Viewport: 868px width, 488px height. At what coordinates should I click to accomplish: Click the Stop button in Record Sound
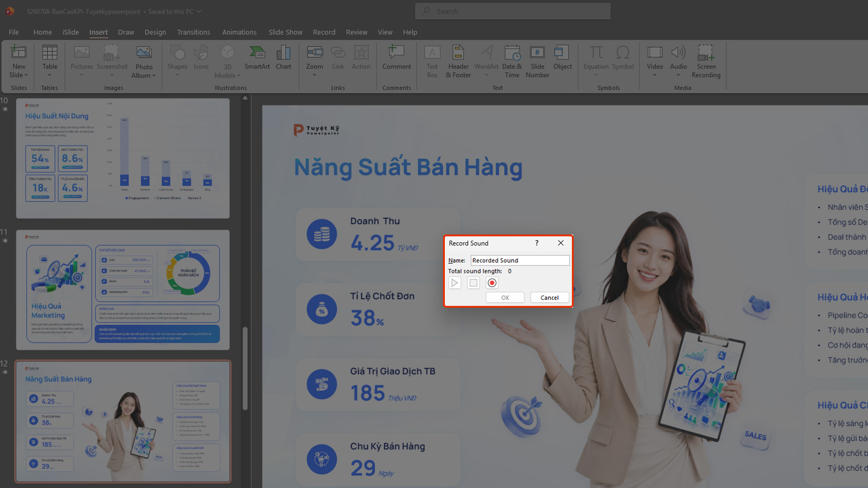pos(473,283)
